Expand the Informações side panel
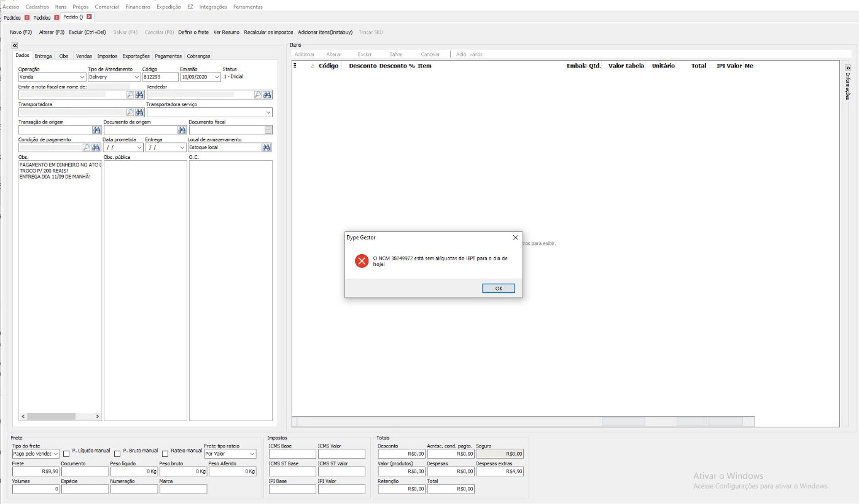 point(848,68)
